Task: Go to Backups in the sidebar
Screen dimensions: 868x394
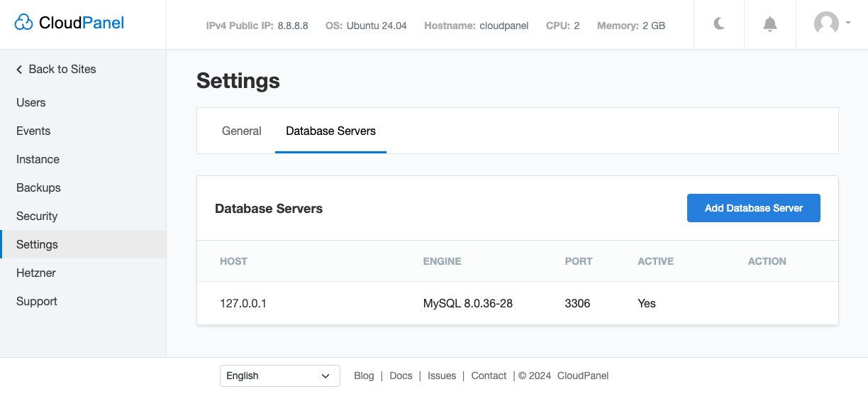Action: click(x=38, y=187)
